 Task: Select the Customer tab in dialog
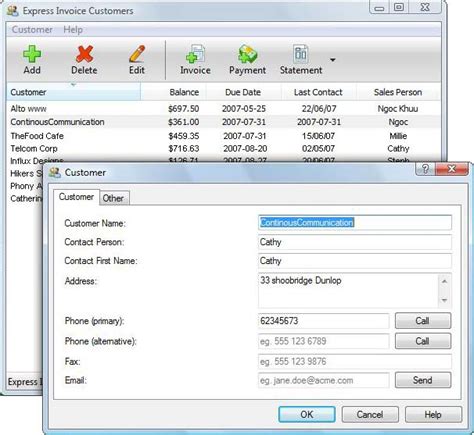(x=76, y=197)
